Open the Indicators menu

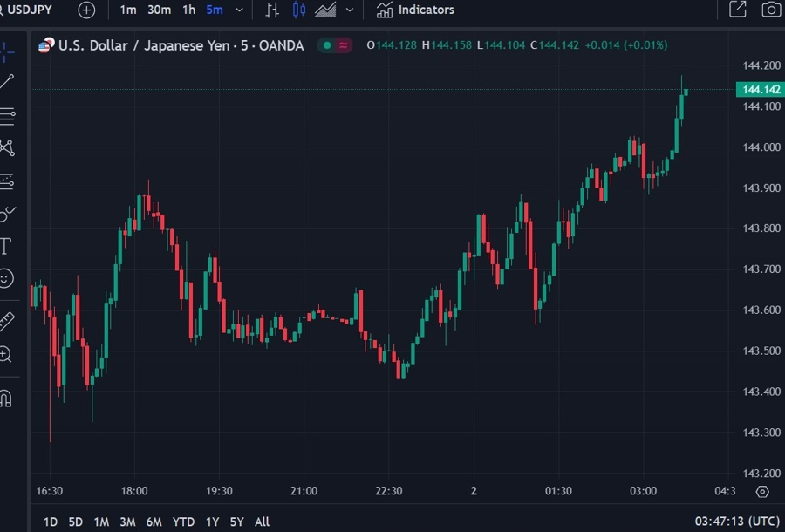point(415,10)
